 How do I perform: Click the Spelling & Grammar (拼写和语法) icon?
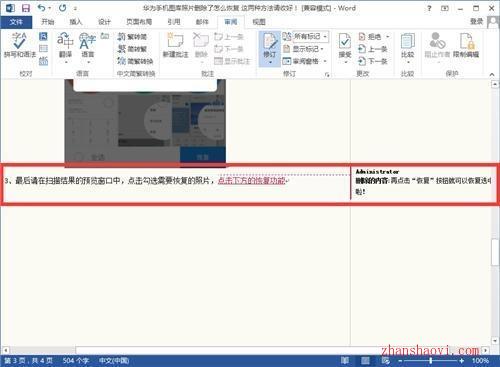click(19, 45)
